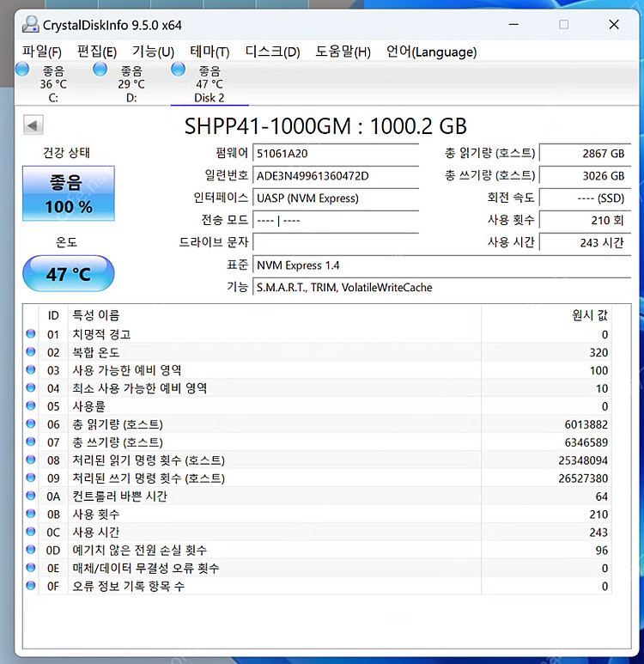Go to previous disk with left arrow button
The height and width of the screenshot is (664, 644).
pyautogui.click(x=33, y=125)
